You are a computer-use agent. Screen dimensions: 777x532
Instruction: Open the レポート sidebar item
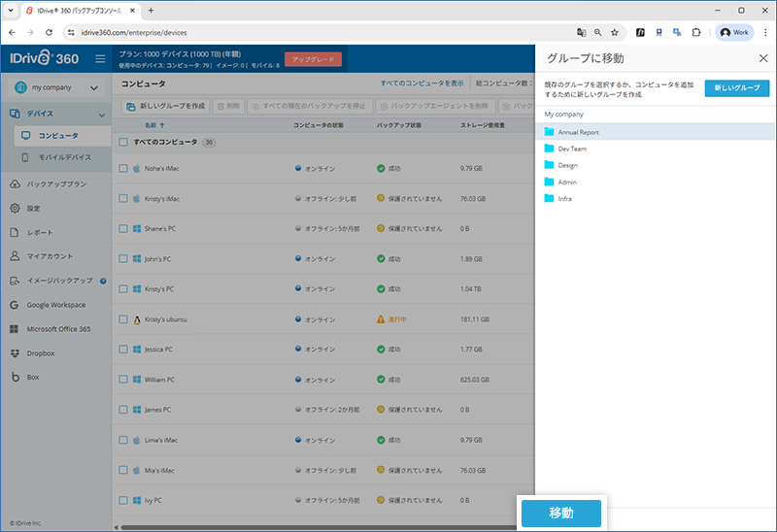click(x=40, y=232)
